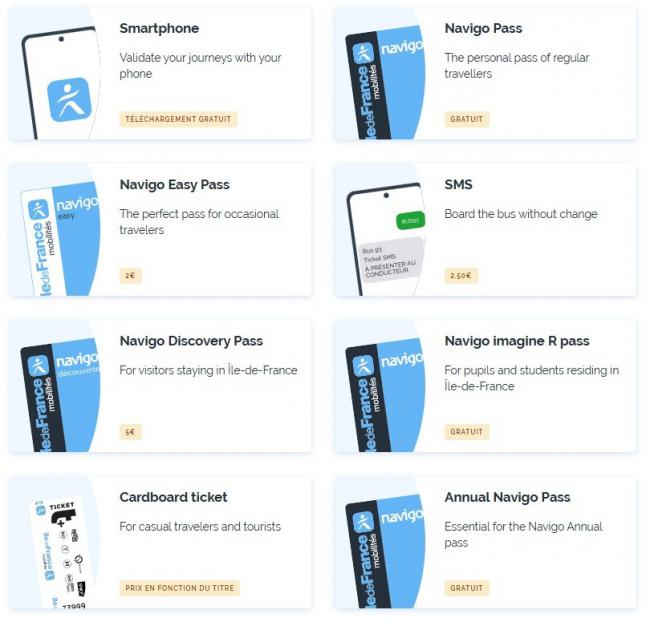
Task: Open the Navigo imagine R pass heading
Action: click(x=517, y=341)
